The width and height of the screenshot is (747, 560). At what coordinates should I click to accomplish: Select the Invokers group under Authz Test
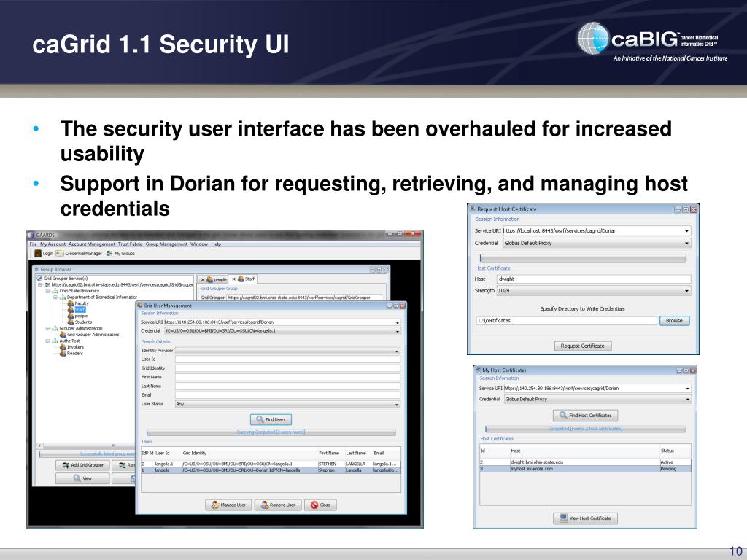71,346
